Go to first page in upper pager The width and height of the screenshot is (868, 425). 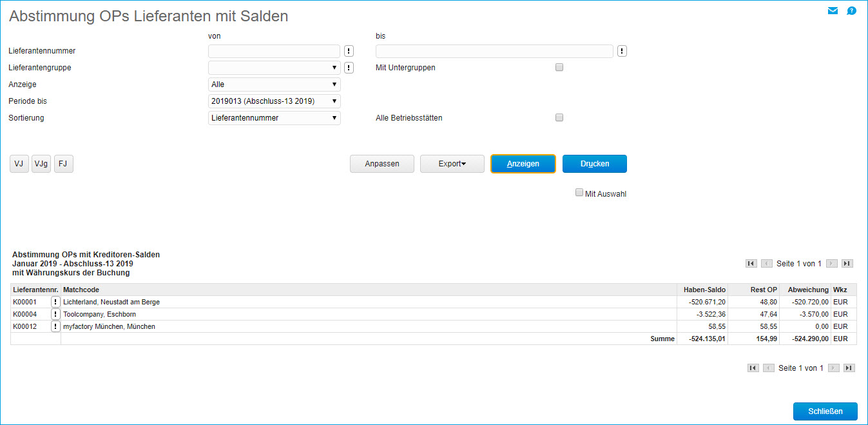751,263
